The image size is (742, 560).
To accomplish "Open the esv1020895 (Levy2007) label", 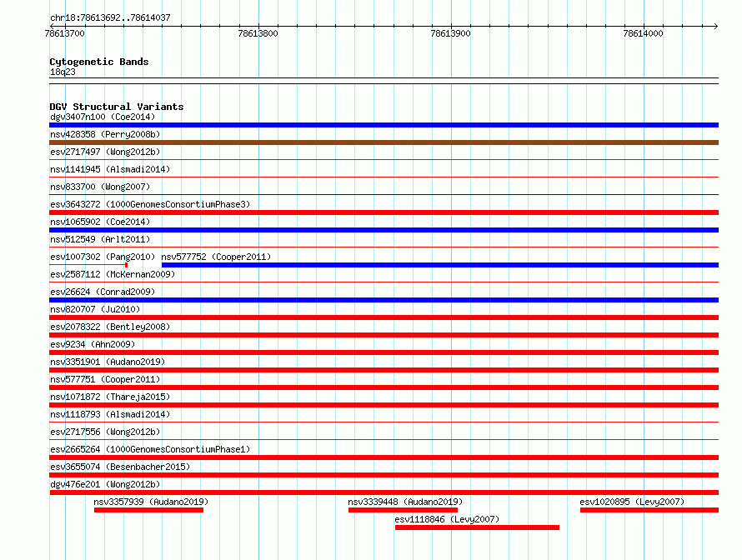I will [632, 502].
